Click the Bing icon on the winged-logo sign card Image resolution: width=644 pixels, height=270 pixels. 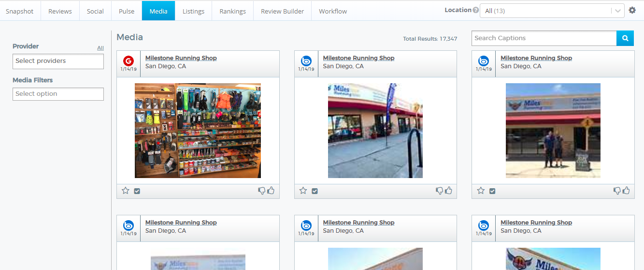484,225
